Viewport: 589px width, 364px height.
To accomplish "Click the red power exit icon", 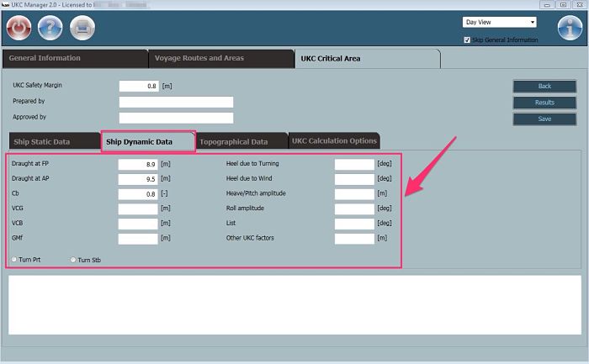I will [19, 28].
